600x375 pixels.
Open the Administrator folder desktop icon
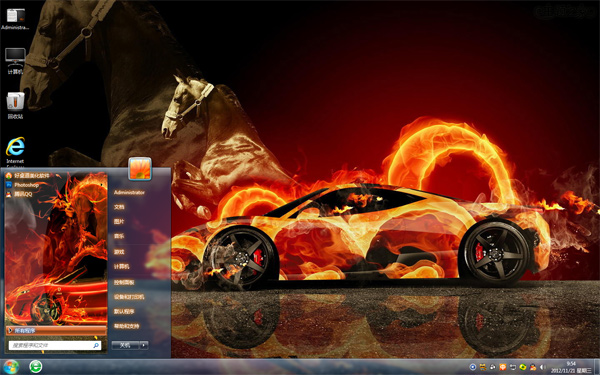click(x=15, y=19)
